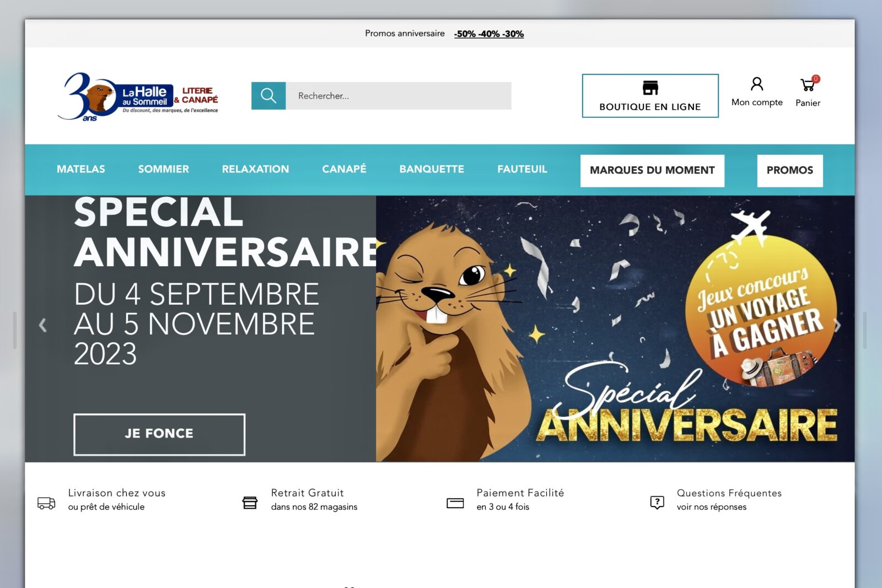Go to previous carousel slide arrow
This screenshot has width=882, height=588.
click(43, 325)
